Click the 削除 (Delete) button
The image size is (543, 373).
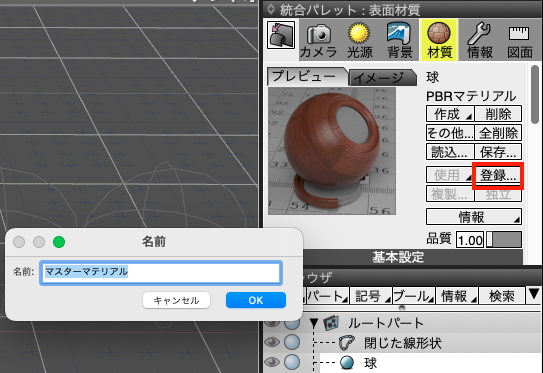(498, 114)
